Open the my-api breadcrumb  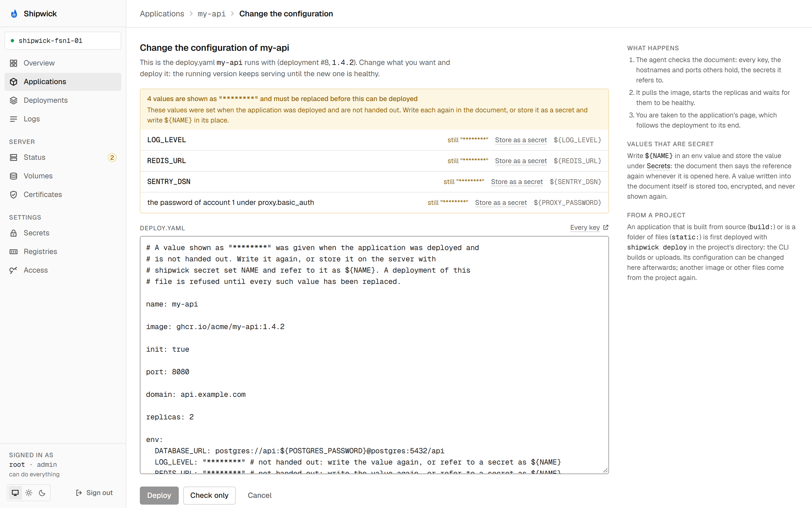pos(211,14)
